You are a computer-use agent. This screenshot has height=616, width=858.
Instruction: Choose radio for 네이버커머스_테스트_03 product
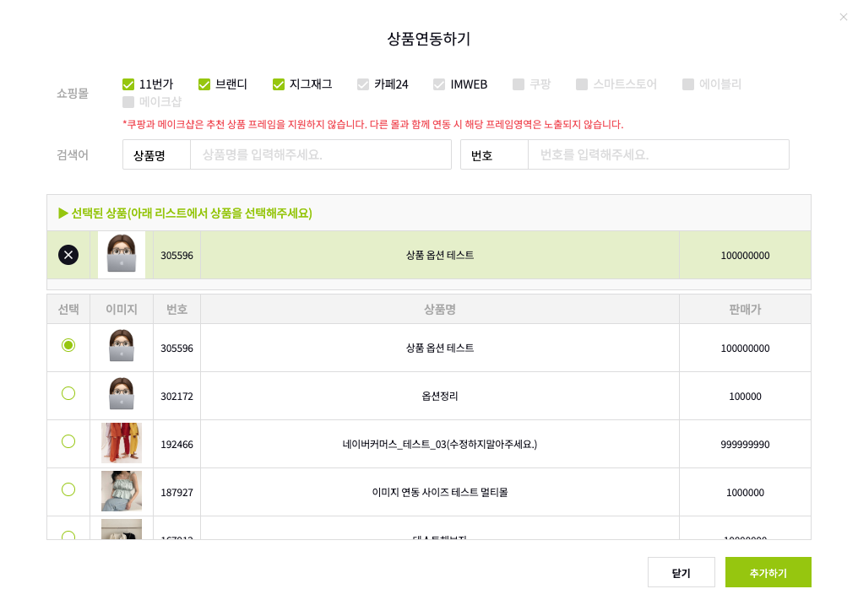click(68, 441)
